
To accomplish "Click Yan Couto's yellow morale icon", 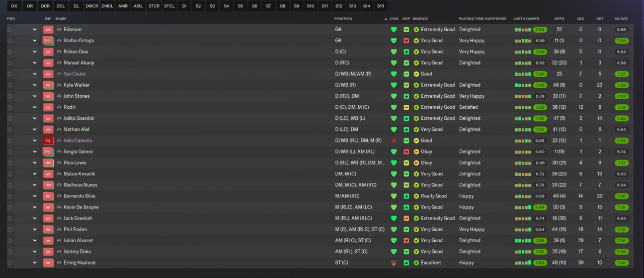I will 416,74.
